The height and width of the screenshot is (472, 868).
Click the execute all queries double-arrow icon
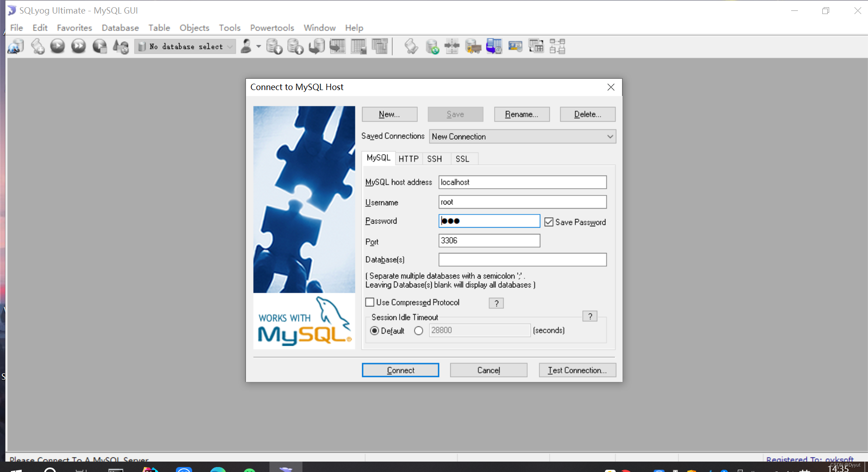point(78,46)
